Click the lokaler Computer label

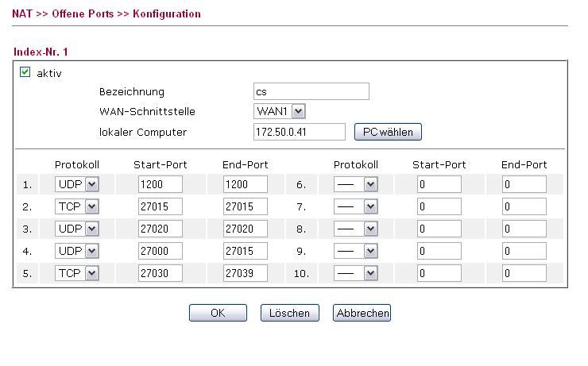(143, 133)
